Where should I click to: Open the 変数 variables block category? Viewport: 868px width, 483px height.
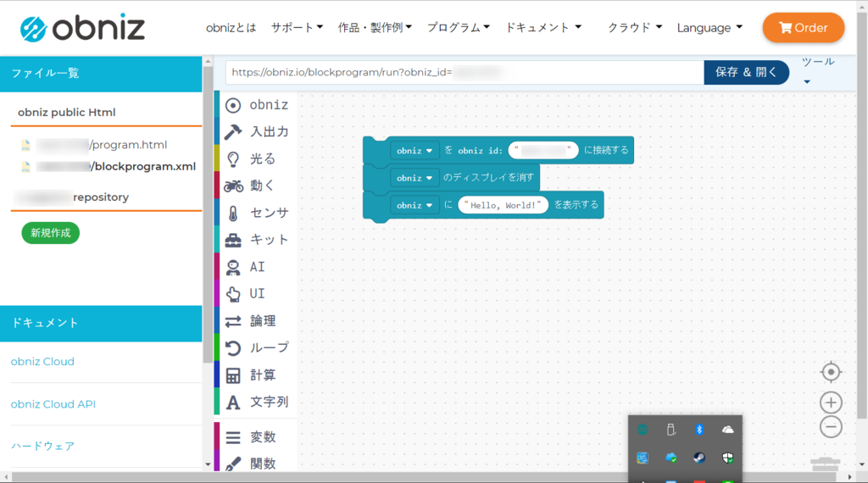tap(258, 437)
